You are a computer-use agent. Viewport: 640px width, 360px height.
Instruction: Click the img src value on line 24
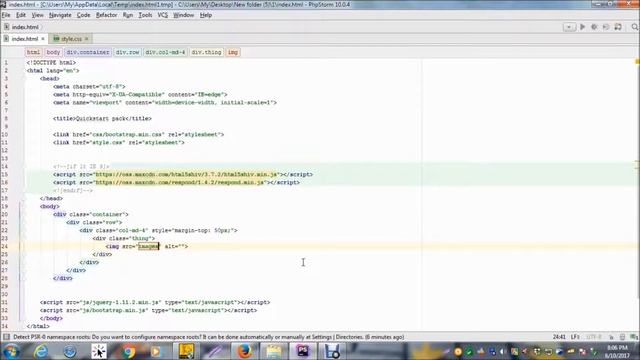coord(149,246)
